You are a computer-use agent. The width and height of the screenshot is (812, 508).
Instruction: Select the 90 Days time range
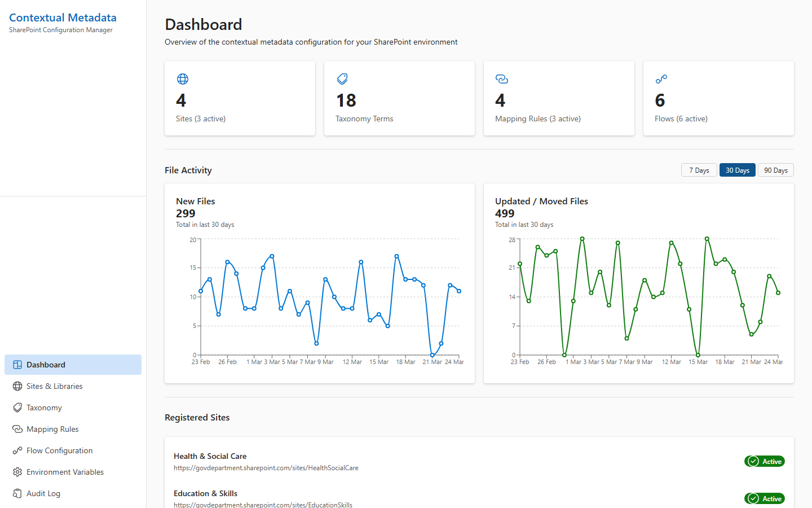(x=775, y=170)
